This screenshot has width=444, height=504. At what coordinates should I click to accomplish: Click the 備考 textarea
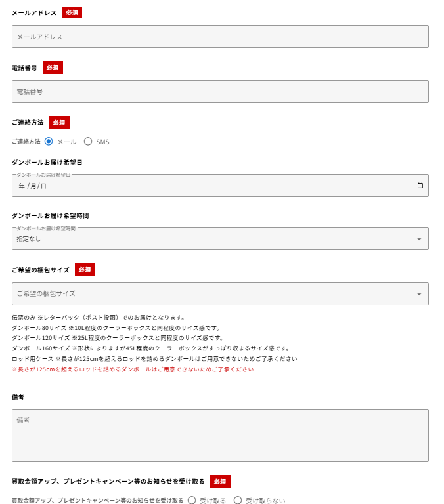[x=220, y=435]
